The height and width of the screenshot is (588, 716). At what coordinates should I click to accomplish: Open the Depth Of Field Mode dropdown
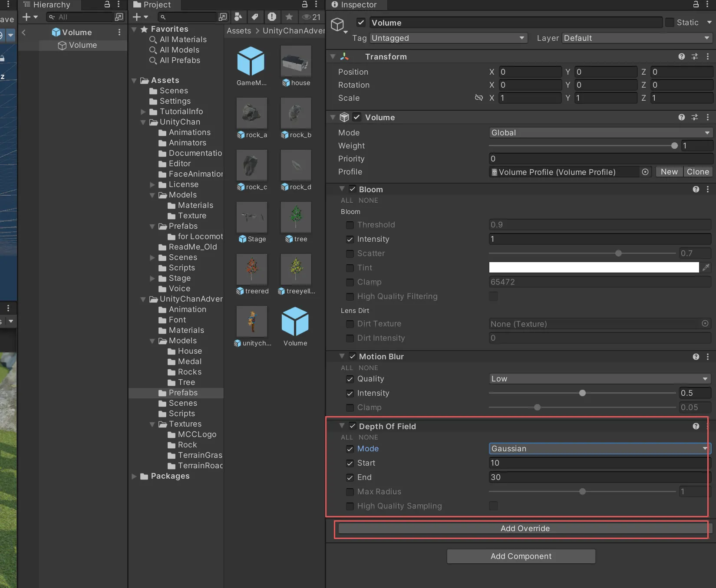pyautogui.click(x=599, y=448)
